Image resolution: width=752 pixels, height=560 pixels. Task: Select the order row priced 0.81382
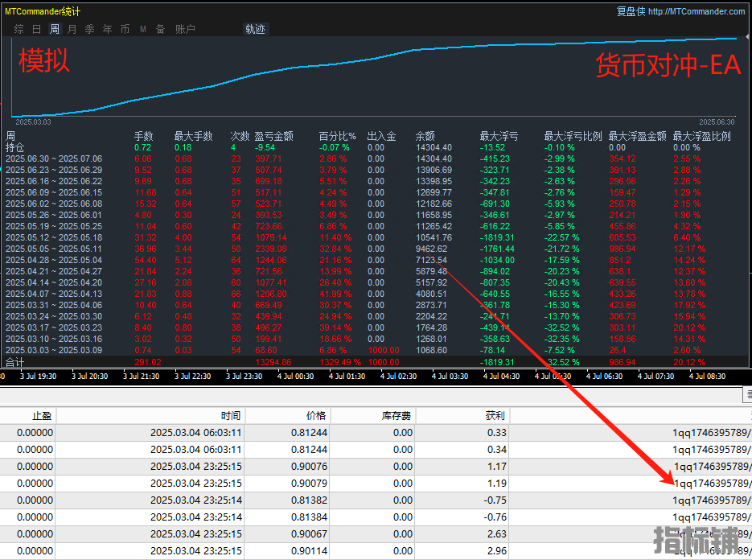376,500
